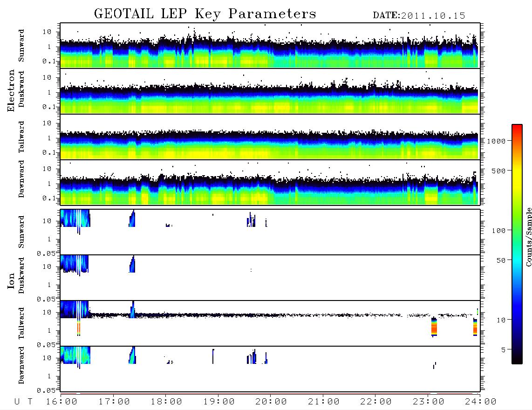Click the DATE:2011.10.15 label
This screenshot has height=410, width=532.
419,16
